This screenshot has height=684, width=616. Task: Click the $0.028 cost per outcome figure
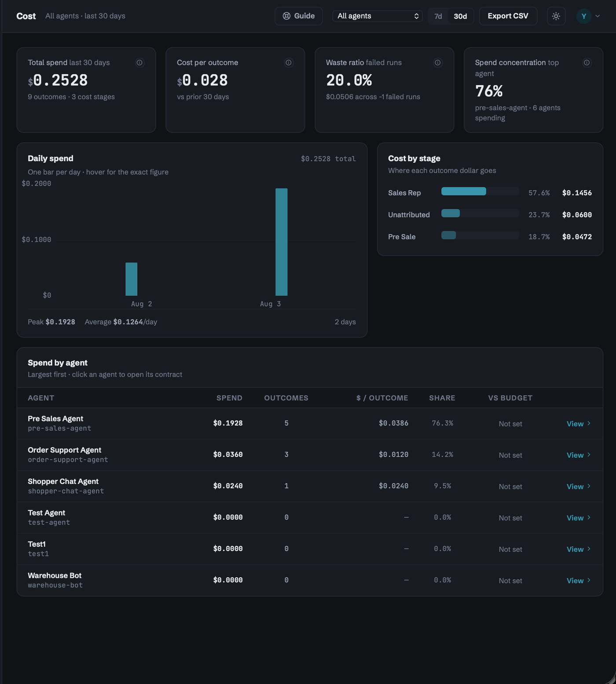tap(202, 80)
